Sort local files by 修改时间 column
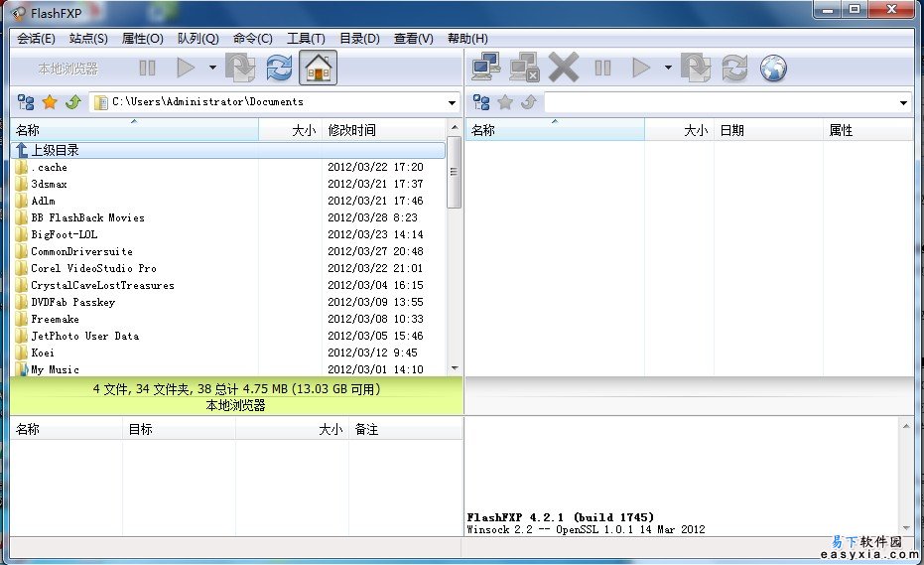Image resolution: width=924 pixels, height=565 pixels. point(384,130)
